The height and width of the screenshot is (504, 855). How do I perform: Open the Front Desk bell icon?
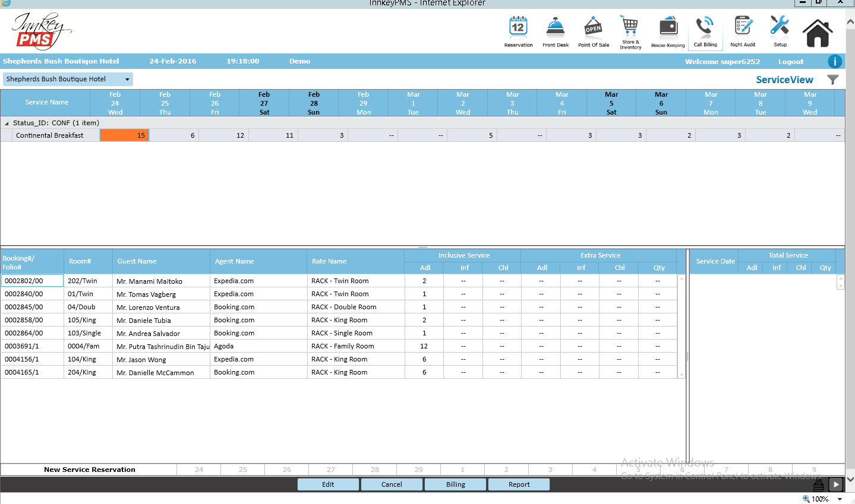[555, 31]
